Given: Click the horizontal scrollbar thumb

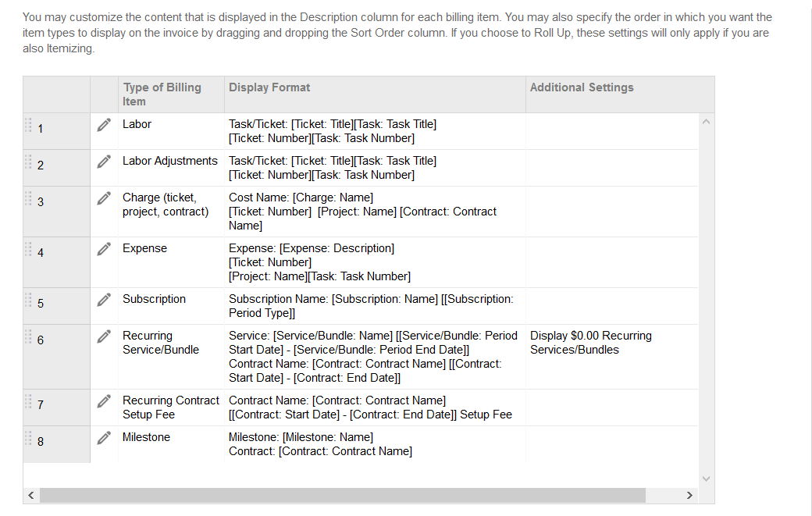Looking at the screenshot, I should [342, 496].
